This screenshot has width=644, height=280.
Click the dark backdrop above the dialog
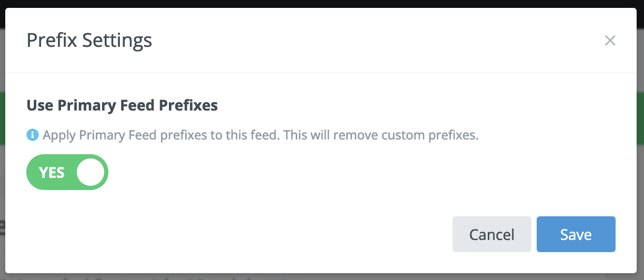pos(316,3)
